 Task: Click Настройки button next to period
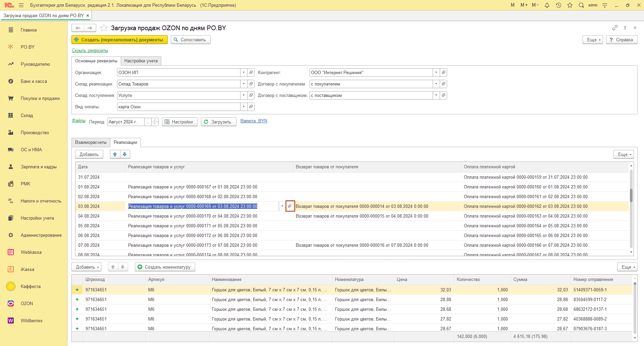[179, 122]
